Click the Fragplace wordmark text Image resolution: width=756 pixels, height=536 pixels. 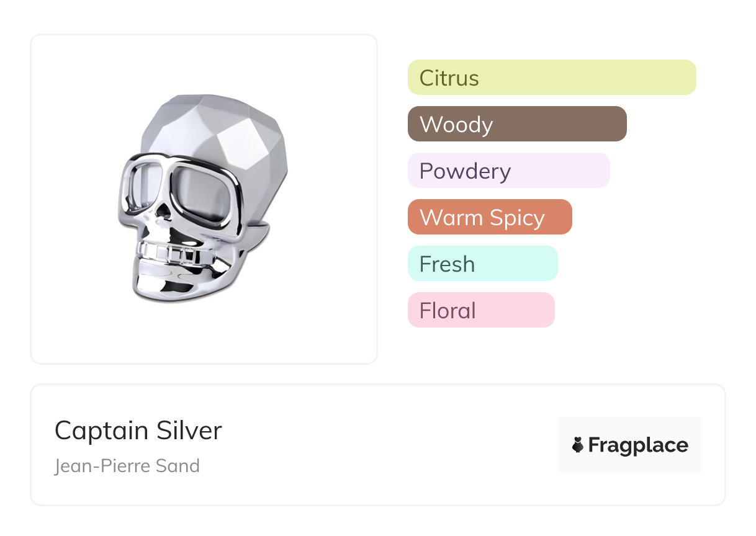coord(638,445)
